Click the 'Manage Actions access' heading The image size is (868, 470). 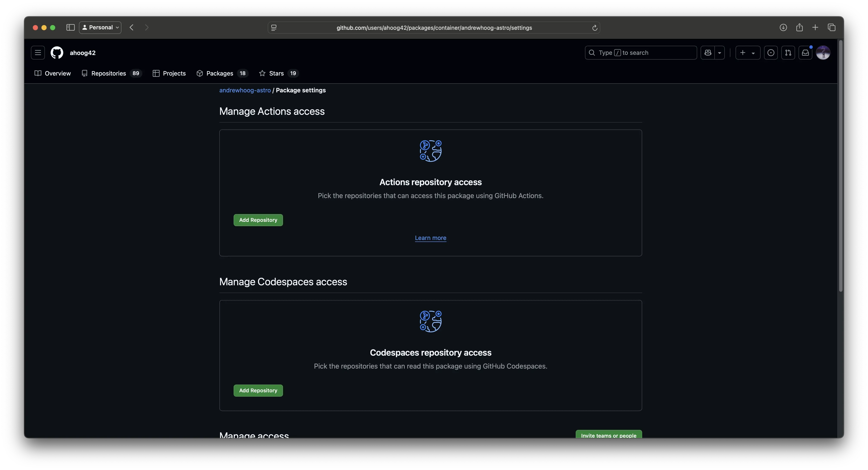click(272, 111)
